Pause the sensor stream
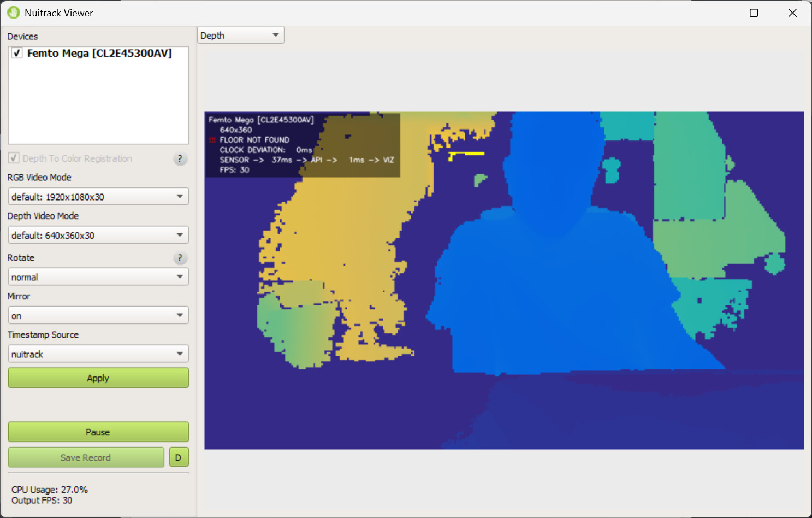Image resolution: width=812 pixels, height=518 pixels. (98, 432)
